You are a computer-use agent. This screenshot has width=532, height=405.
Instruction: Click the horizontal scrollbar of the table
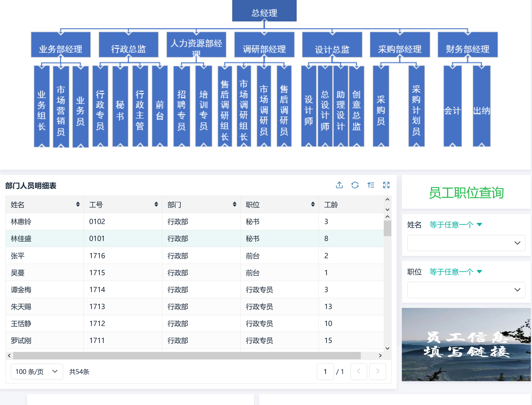(x=187, y=356)
